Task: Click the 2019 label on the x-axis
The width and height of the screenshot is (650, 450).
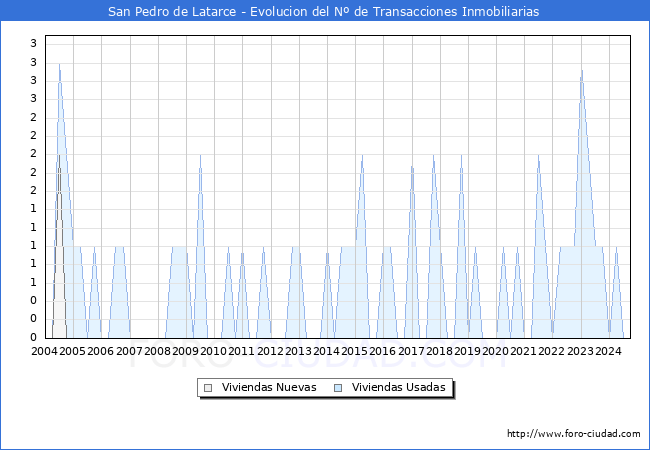Action: pos(468,352)
